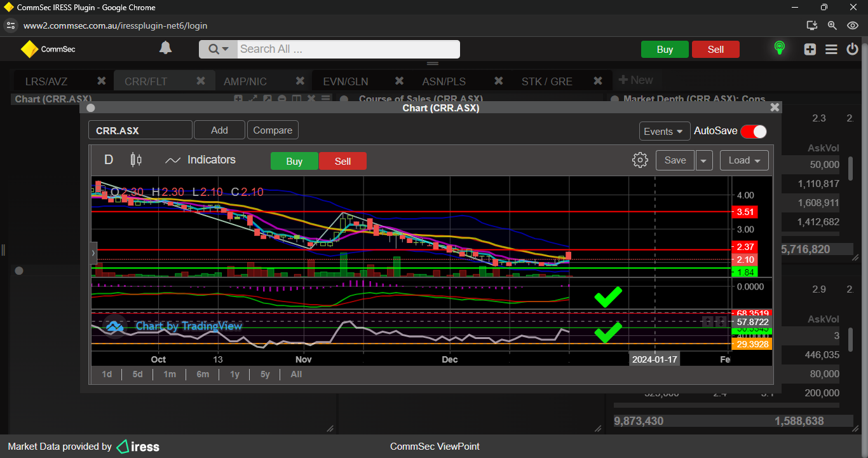Viewport: 868px width, 458px height.
Task: Click the top bar Sell button
Action: point(715,50)
